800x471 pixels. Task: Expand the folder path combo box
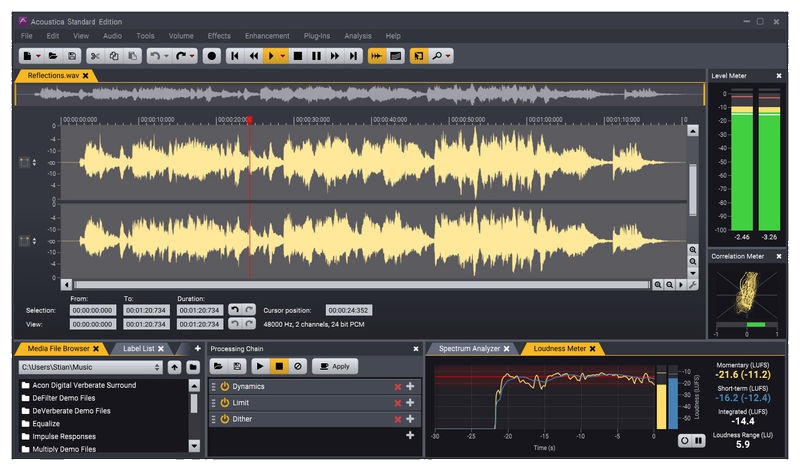point(157,367)
